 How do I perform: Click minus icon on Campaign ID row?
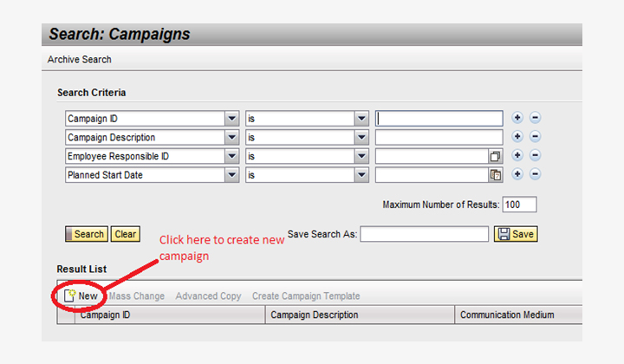(535, 119)
